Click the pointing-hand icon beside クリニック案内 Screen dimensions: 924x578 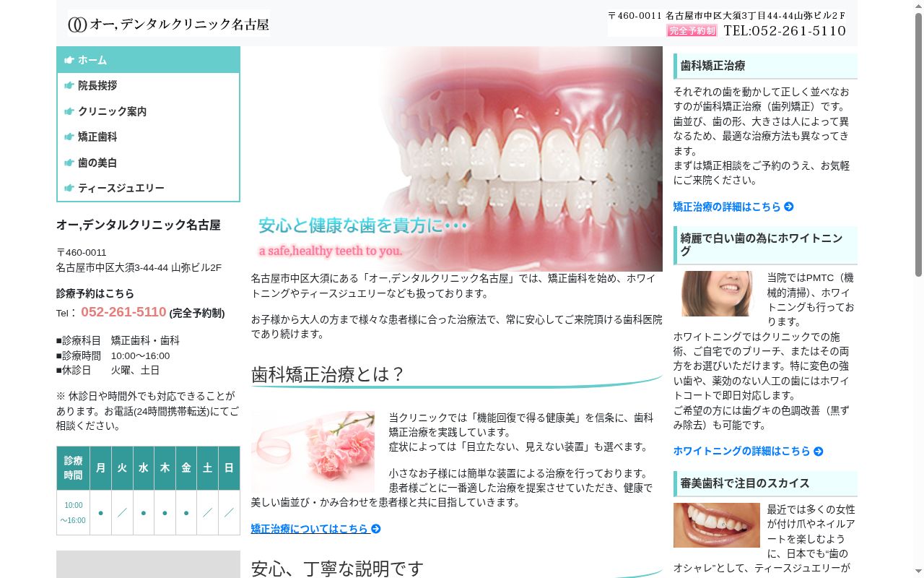click(x=69, y=111)
